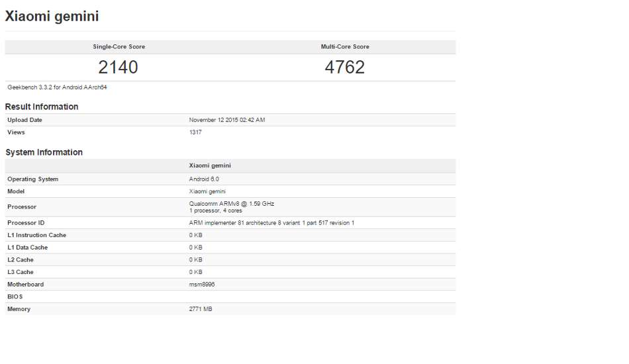Click 'Qualcomm ARMv8 @ 1.59 GHz' value

coord(232,204)
